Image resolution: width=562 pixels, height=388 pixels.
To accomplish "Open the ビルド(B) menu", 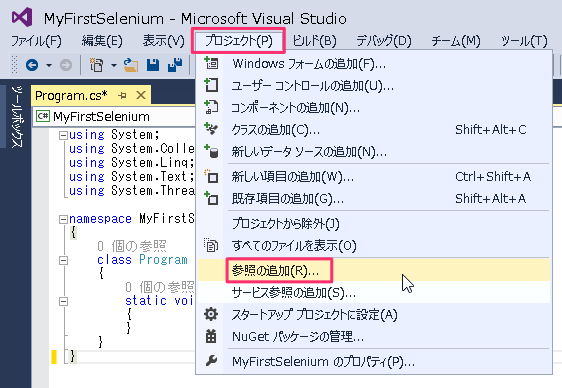I will 314,41.
